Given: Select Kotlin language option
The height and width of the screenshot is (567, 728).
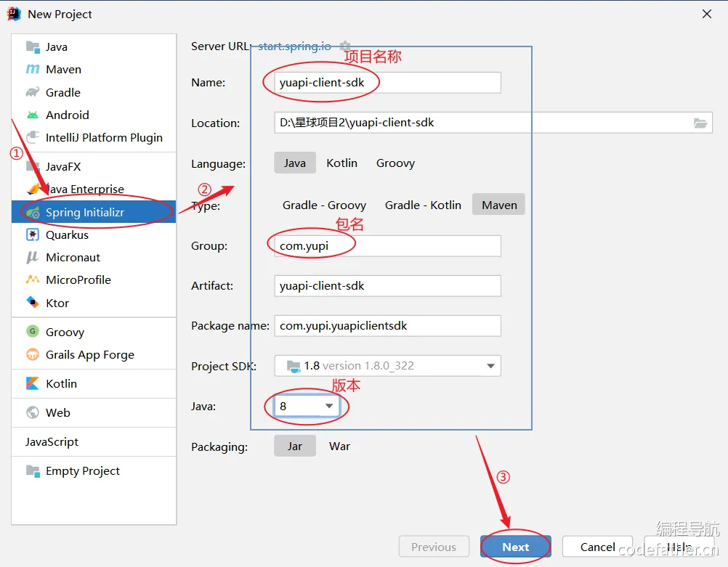Looking at the screenshot, I should point(341,163).
